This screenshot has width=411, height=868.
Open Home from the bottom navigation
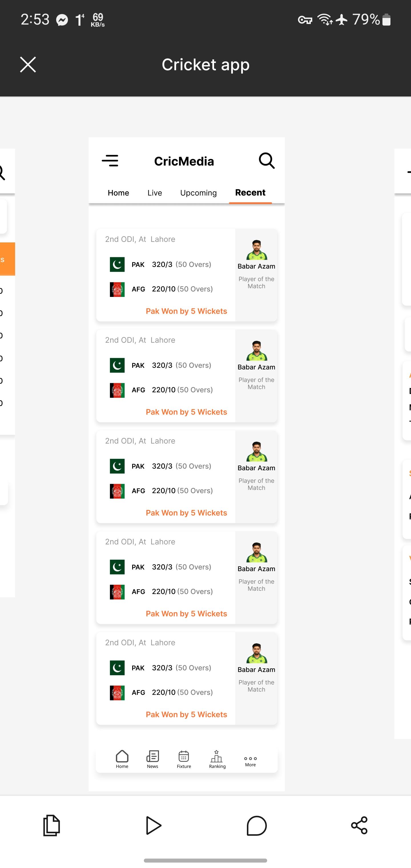coord(122,759)
